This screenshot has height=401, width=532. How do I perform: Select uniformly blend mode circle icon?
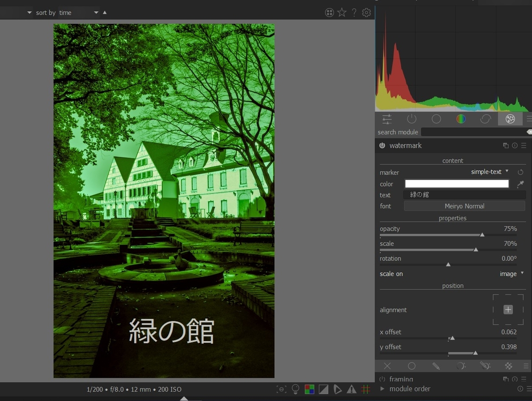(412, 366)
